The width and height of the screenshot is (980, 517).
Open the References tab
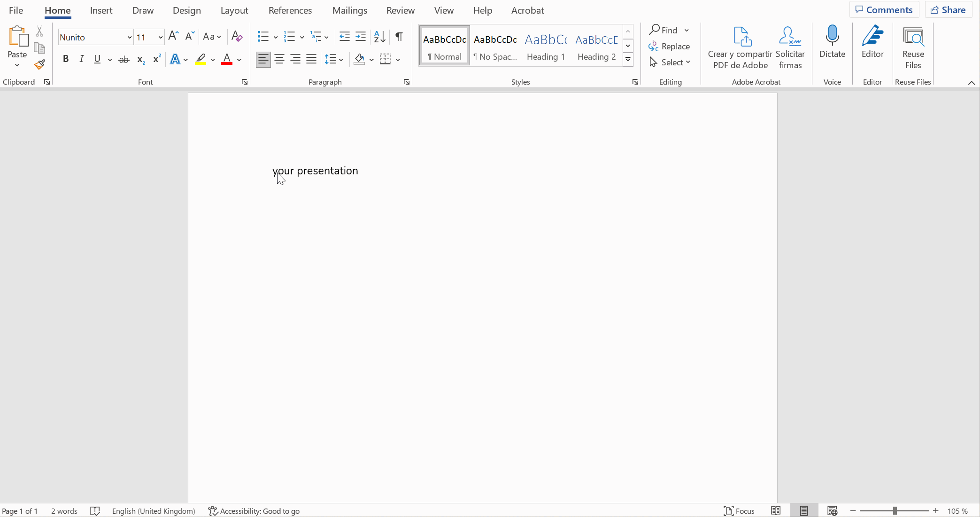coord(290,10)
